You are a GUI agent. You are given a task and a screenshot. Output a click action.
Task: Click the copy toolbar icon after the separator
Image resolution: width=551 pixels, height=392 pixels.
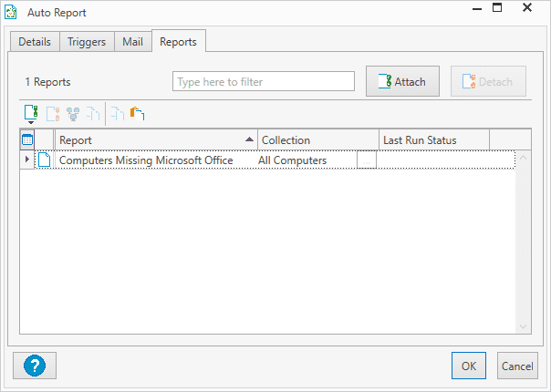[x=118, y=114]
